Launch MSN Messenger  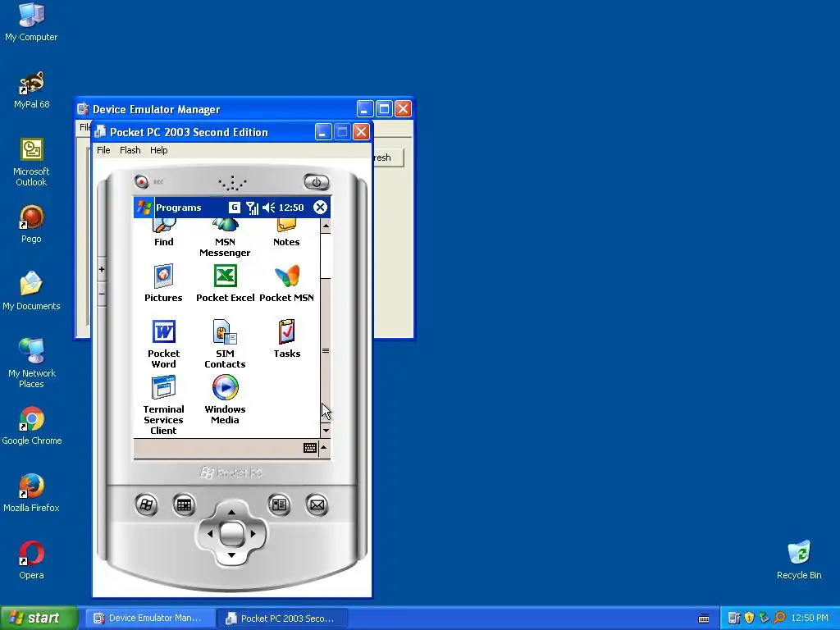(x=225, y=239)
